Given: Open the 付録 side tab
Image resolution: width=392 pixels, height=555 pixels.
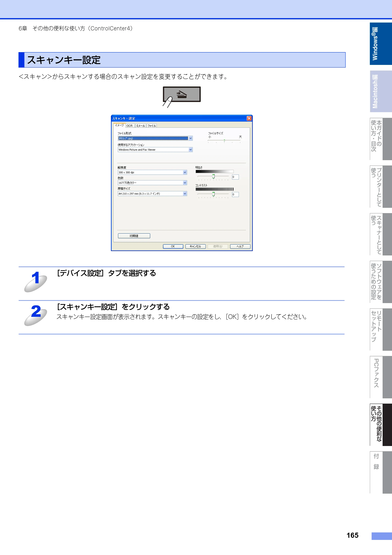Looking at the screenshot, I should 381,472.
